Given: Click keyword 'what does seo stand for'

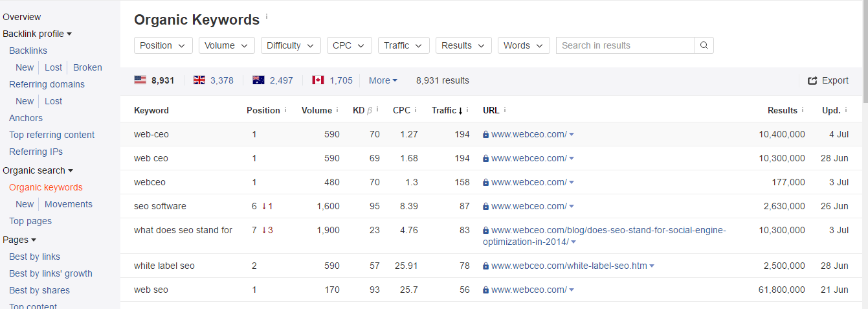Looking at the screenshot, I should click(x=183, y=230).
